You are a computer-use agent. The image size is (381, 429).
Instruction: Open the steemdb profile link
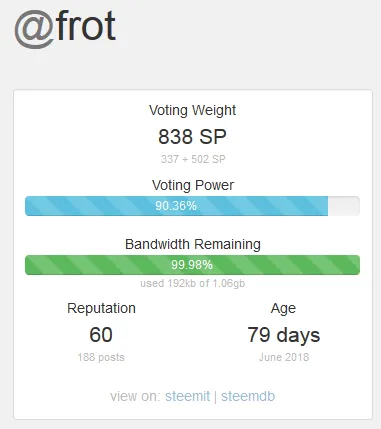point(248,396)
